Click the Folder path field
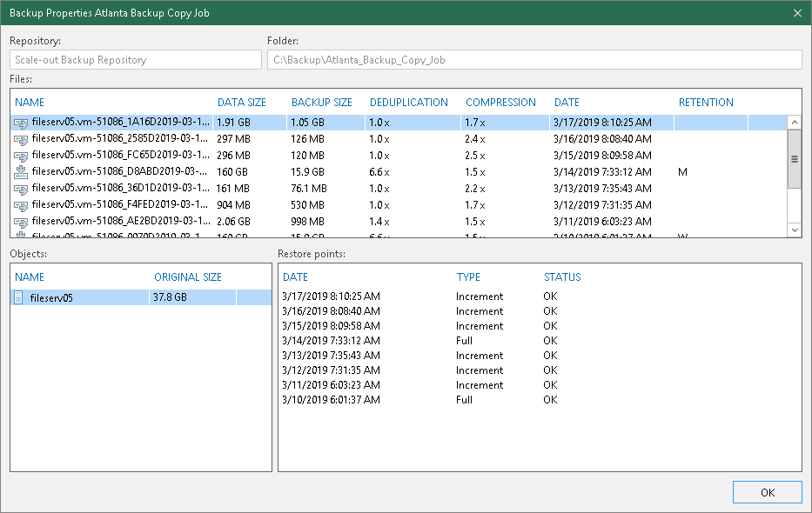The image size is (812, 513). click(x=534, y=60)
